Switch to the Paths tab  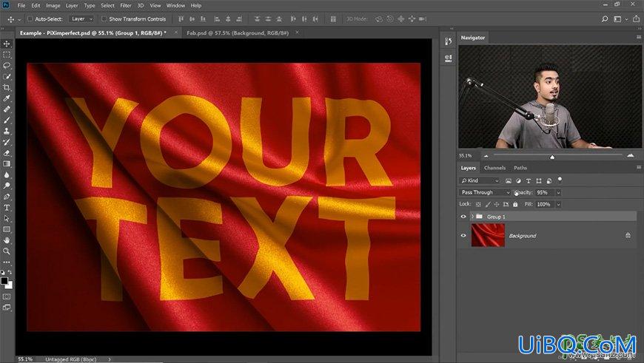[x=520, y=168]
